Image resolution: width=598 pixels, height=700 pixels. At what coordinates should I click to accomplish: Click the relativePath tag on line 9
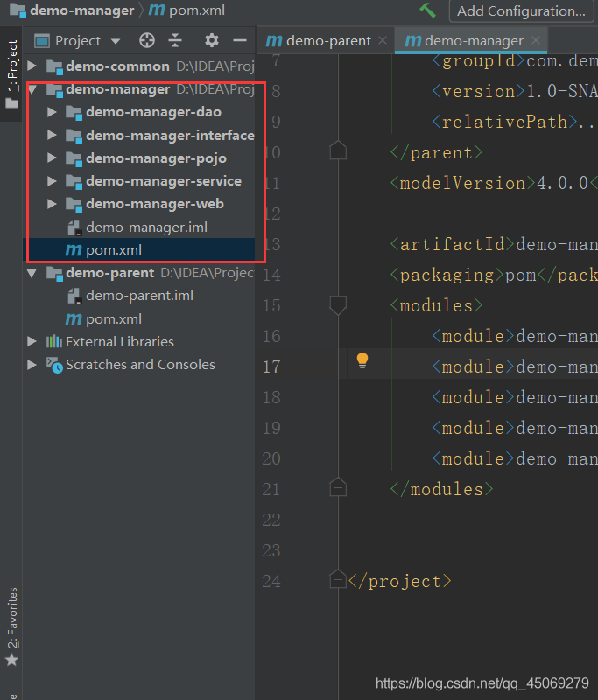[504, 122]
